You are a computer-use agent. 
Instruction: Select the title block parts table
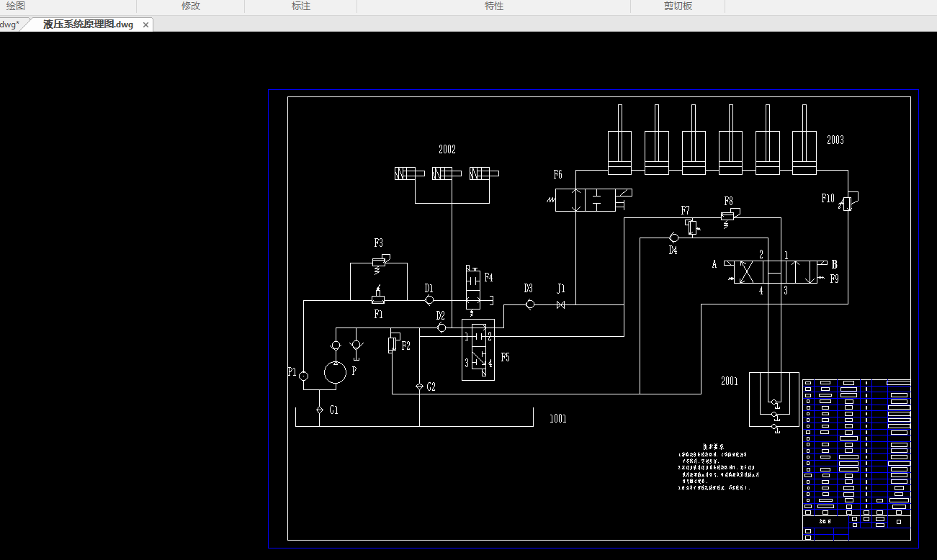[x=857, y=459]
